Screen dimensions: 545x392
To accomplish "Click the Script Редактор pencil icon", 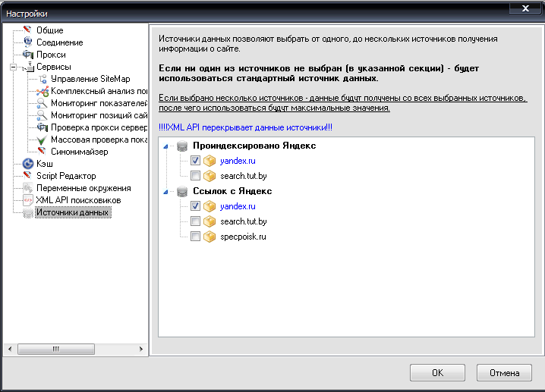I will click(28, 176).
